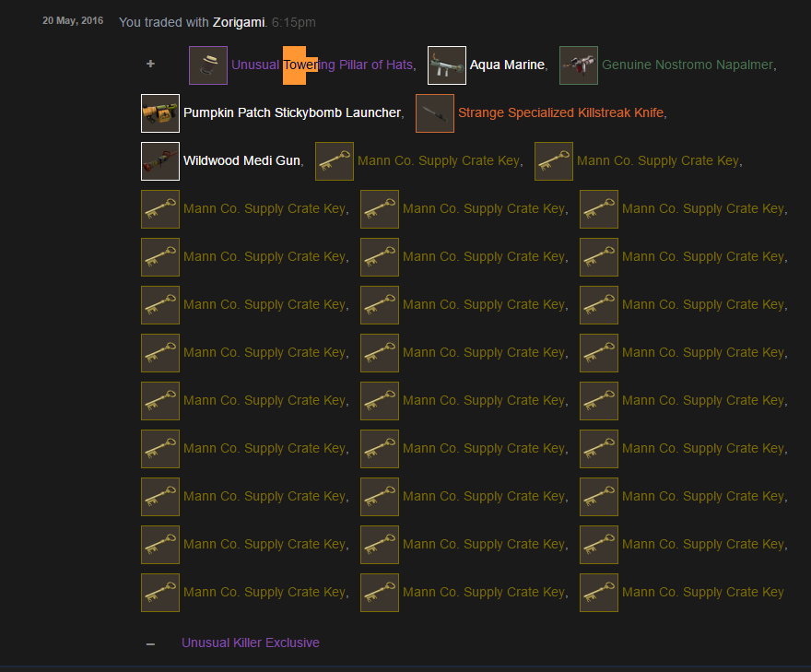The image size is (811, 672).
Task: Open the Wildwood Medi Gun link
Action: 241,160
